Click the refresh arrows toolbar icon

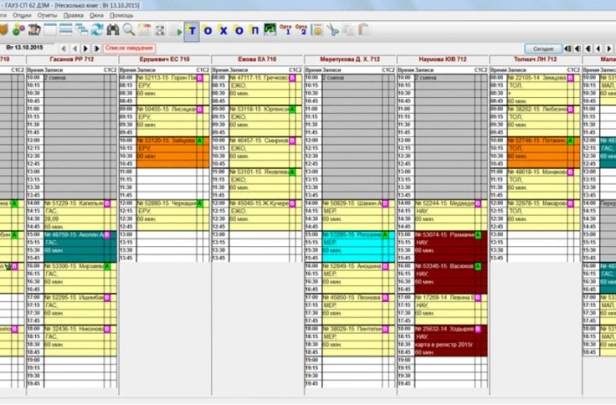(x=97, y=30)
